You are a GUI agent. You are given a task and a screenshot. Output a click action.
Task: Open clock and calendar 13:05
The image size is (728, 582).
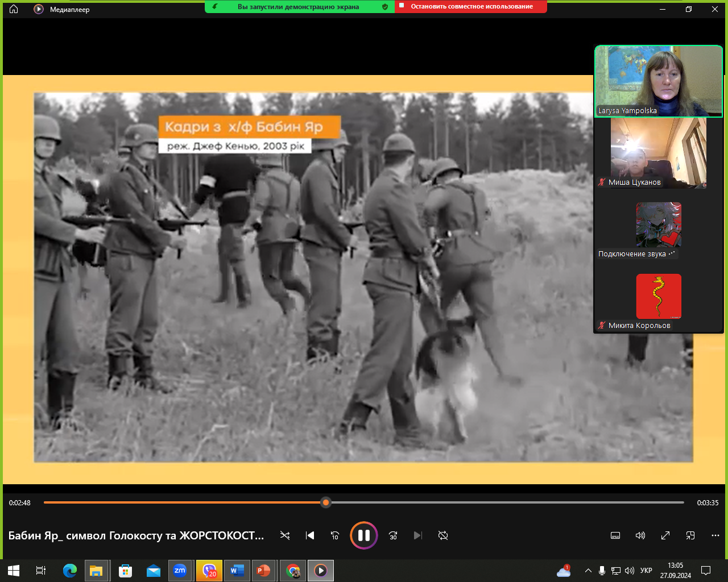point(676,571)
